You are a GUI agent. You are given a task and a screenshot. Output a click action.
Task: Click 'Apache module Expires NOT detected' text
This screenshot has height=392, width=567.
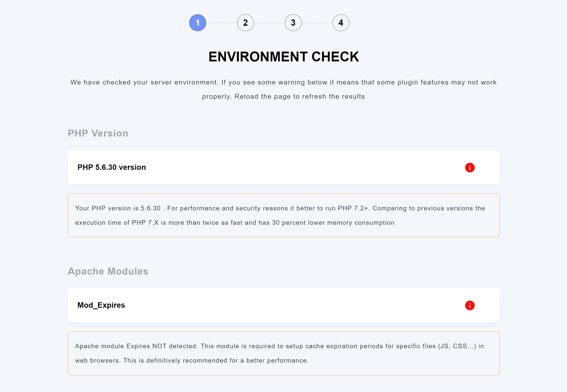[136, 346]
